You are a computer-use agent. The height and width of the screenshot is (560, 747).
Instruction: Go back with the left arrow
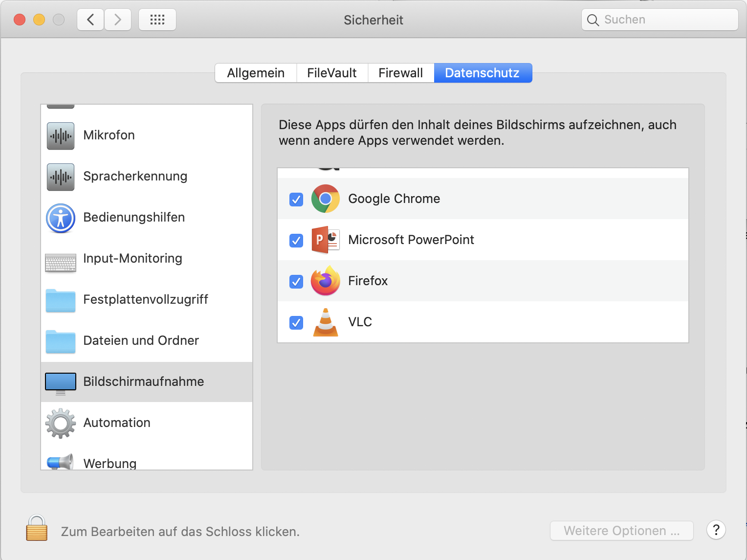click(90, 20)
